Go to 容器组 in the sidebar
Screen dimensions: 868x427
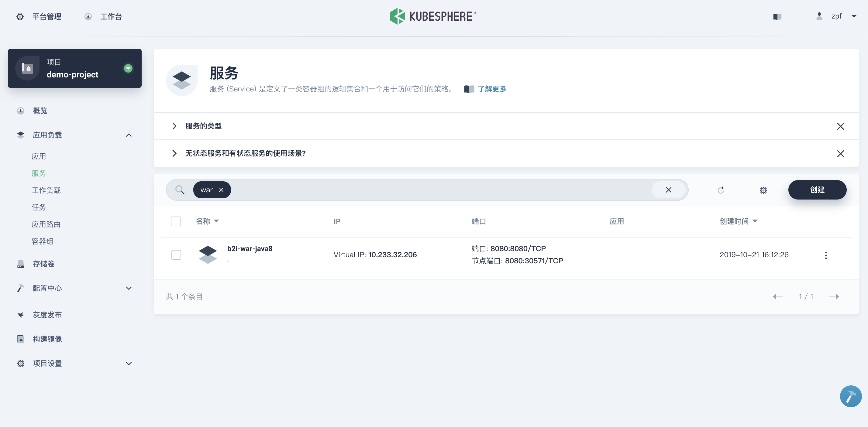[x=43, y=241]
